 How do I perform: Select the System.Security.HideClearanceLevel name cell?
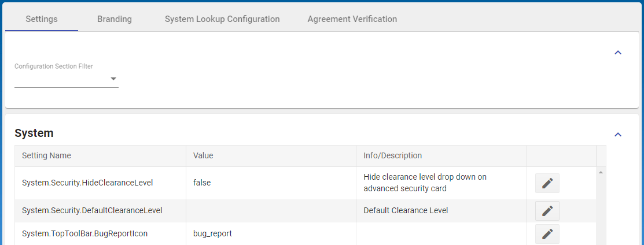tap(87, 183)
